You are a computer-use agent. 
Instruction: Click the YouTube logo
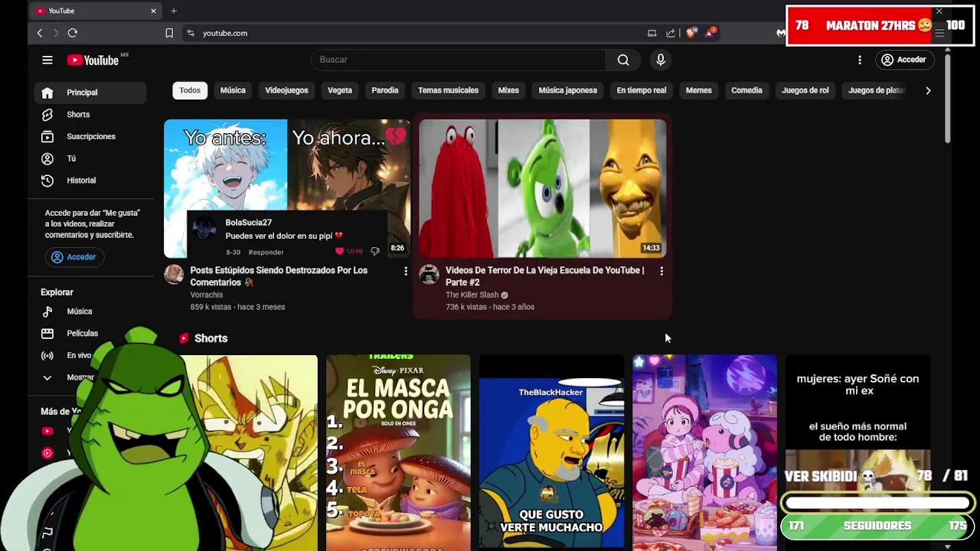pyautogui.click(x=93, y=60)
